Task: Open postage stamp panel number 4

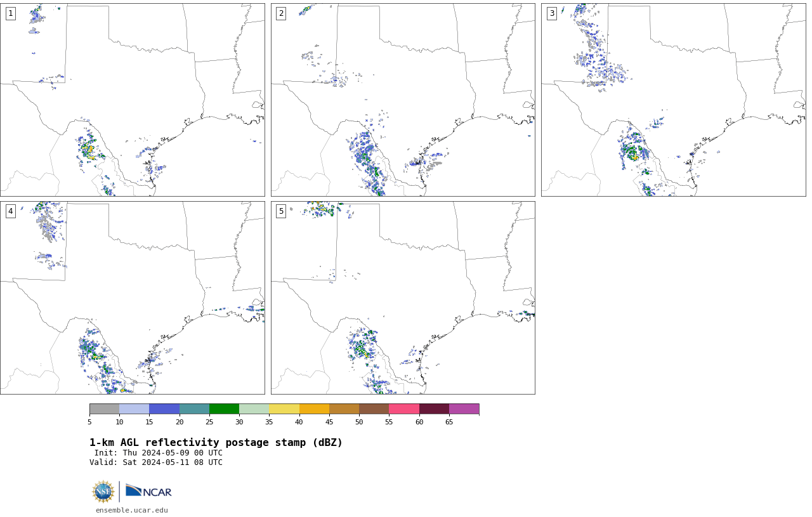Action: click(x=132, y=298)
